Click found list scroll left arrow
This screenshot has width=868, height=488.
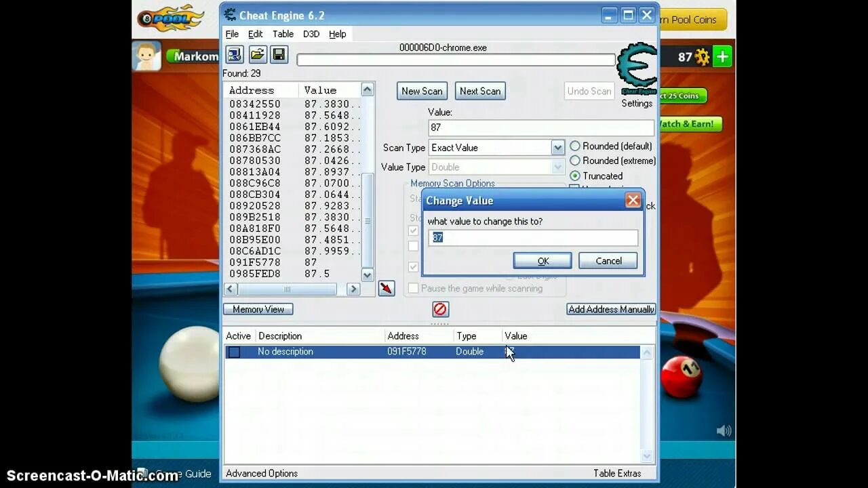[231, 289]
